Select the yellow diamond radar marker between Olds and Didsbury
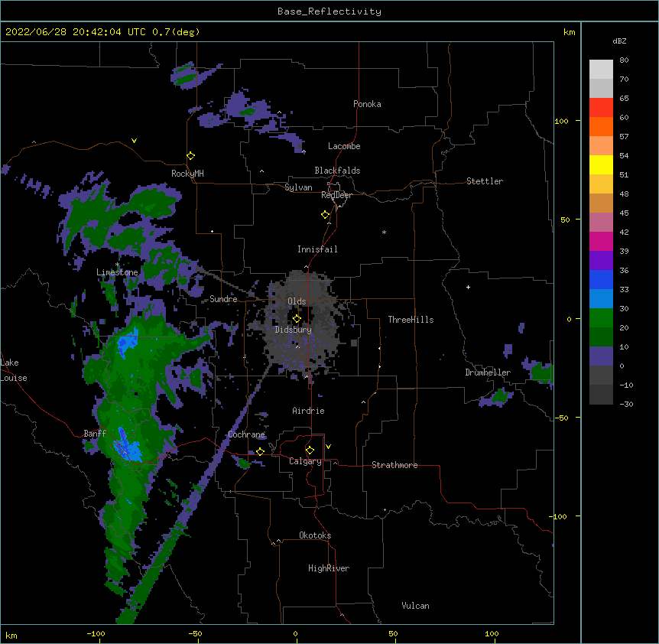The image size is (659, 644). 297,318
